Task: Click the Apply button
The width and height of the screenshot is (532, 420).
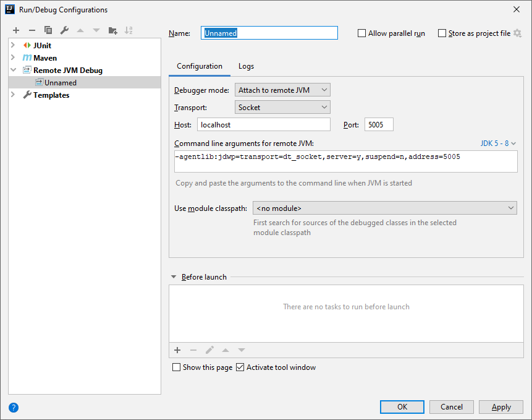Action: 501,407
